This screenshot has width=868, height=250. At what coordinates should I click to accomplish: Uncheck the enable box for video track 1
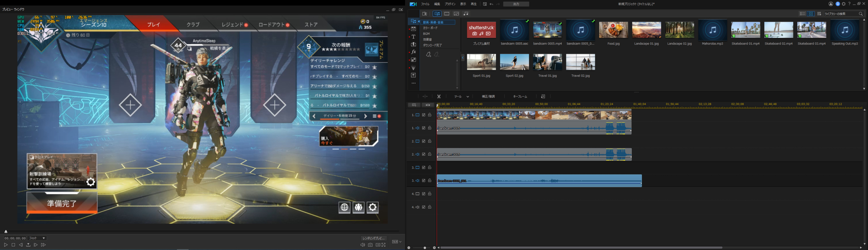[423, 115]
